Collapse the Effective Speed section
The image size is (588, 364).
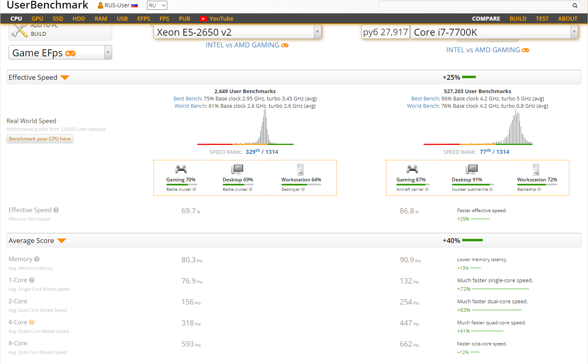pyautogui.click(x=65, y=77)
